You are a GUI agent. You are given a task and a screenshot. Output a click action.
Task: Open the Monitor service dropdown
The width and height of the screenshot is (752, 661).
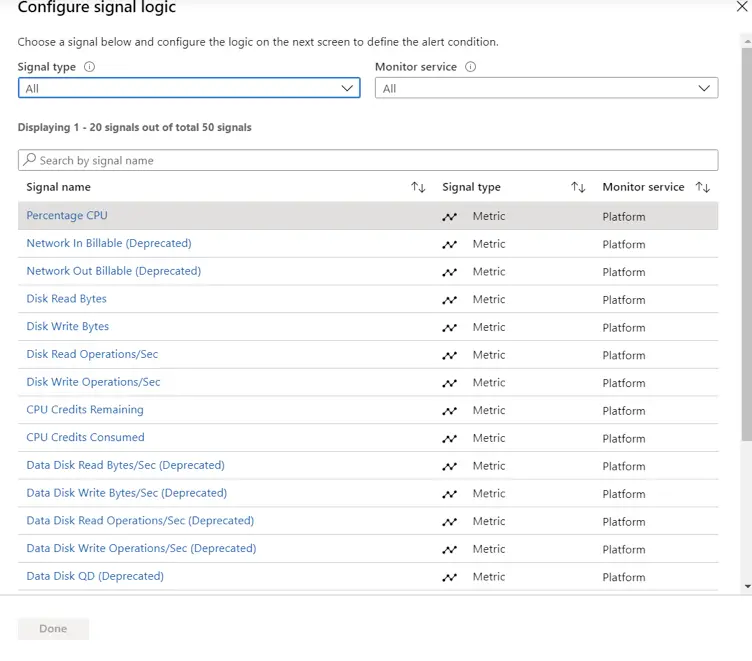click(546, 88)
